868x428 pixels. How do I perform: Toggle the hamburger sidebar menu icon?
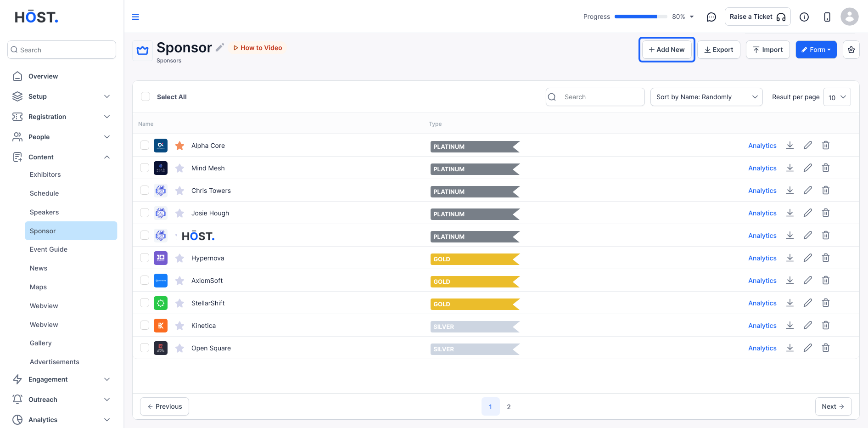[135, 17]
